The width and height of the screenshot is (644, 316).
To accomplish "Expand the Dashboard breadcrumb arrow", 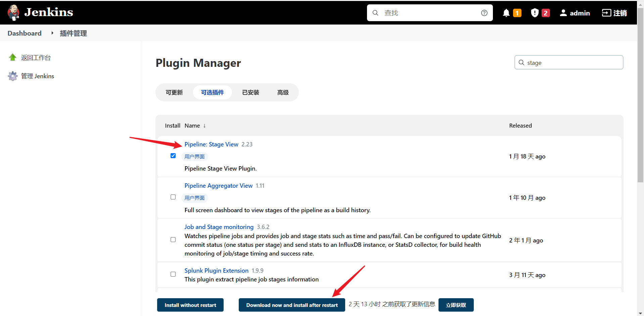I will point(52,33).
